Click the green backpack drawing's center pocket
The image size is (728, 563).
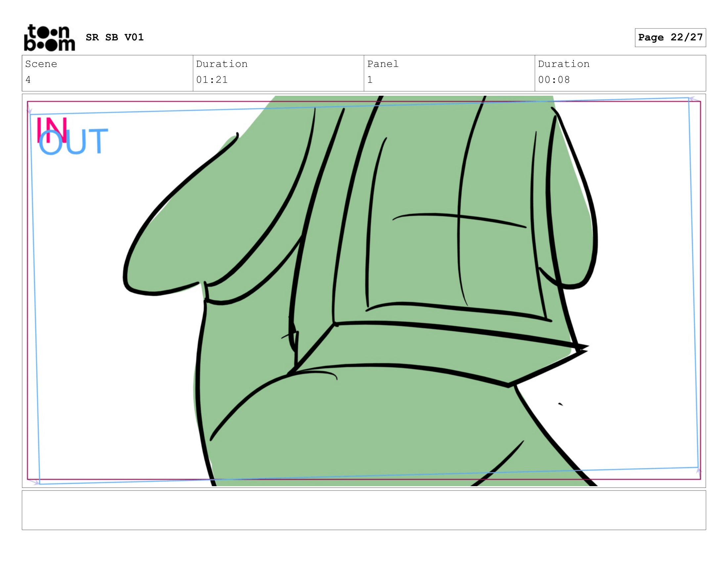click(457, 233)
